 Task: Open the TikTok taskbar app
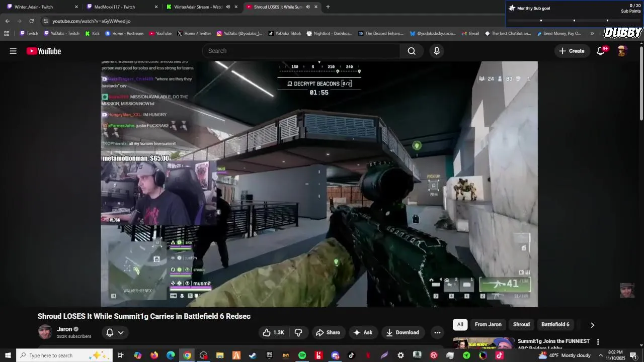pos(351,355)
